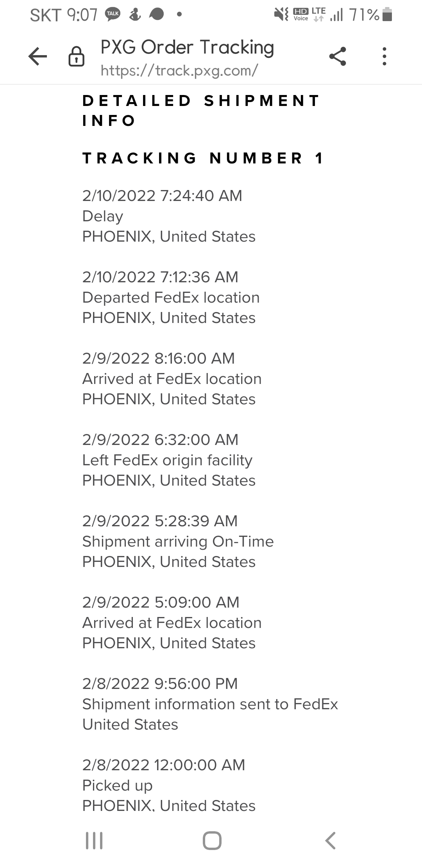This screenshot has width=422, height=868.
Task: Tap the battery indicator in status bar
Action: tap(387, 14)
